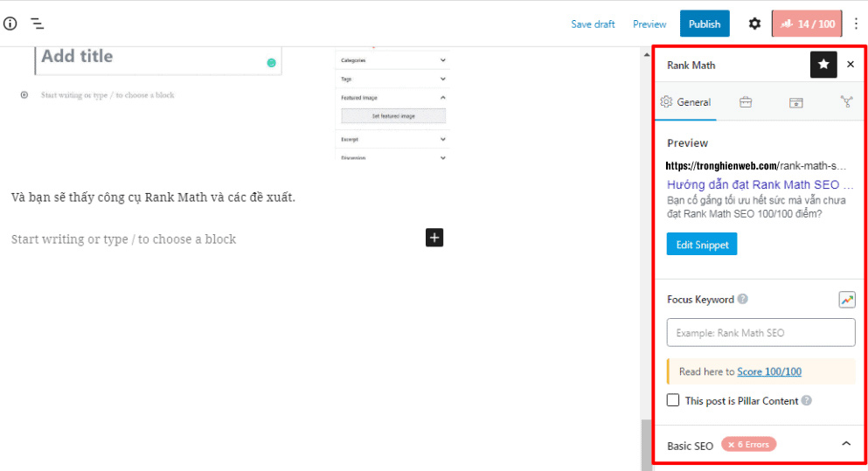Open the Social tab icon
Screen dimensions: 868x471
click(x=846, y=102)
